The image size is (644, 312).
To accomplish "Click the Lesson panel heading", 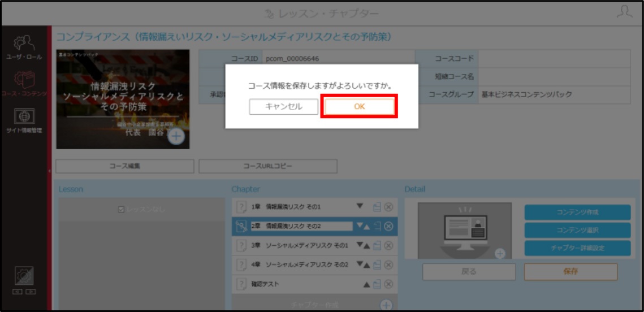I will point(71,189).
